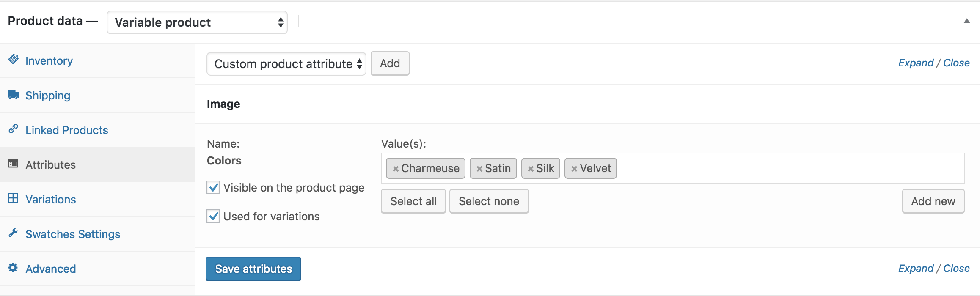Disable Used for variations
980x296 pixels.
point(213,216)
